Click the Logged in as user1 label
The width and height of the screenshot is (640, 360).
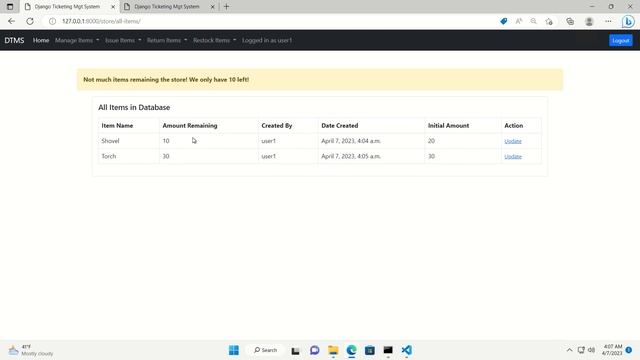point(267,40)
